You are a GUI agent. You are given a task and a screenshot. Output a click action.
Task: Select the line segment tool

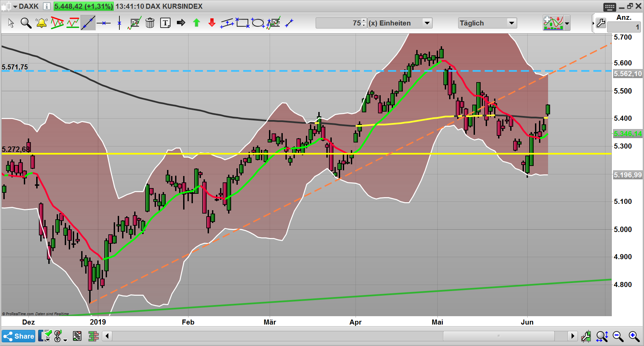pyautogui.click(x=289, y=23)
